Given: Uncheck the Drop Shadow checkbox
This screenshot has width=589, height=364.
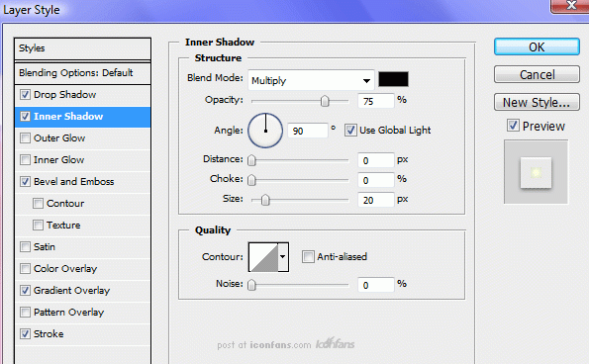Looking at the screenshot, I should click(x=25, y=95).
